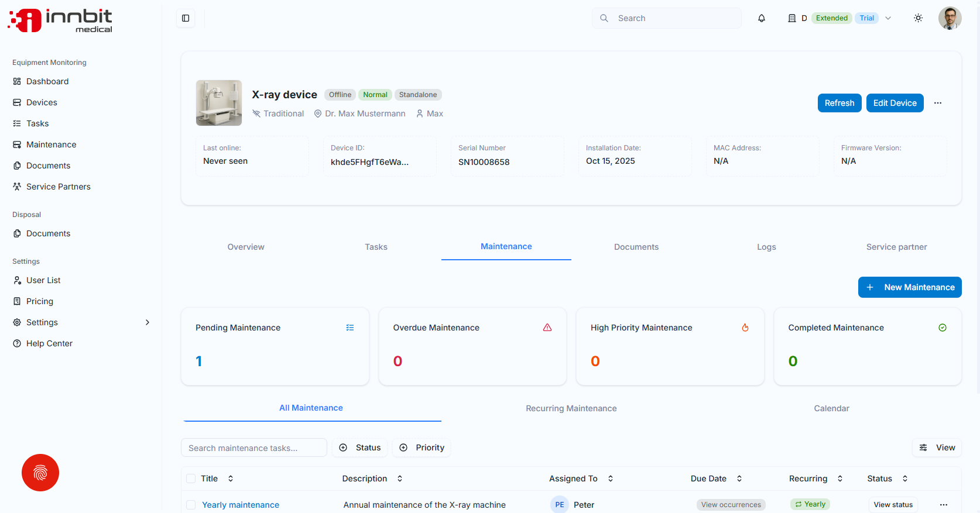The height and width of the screenshot is (513, 980).
Task: Click the Overdue Maintenance warning icon
Action: coord(547,328)
